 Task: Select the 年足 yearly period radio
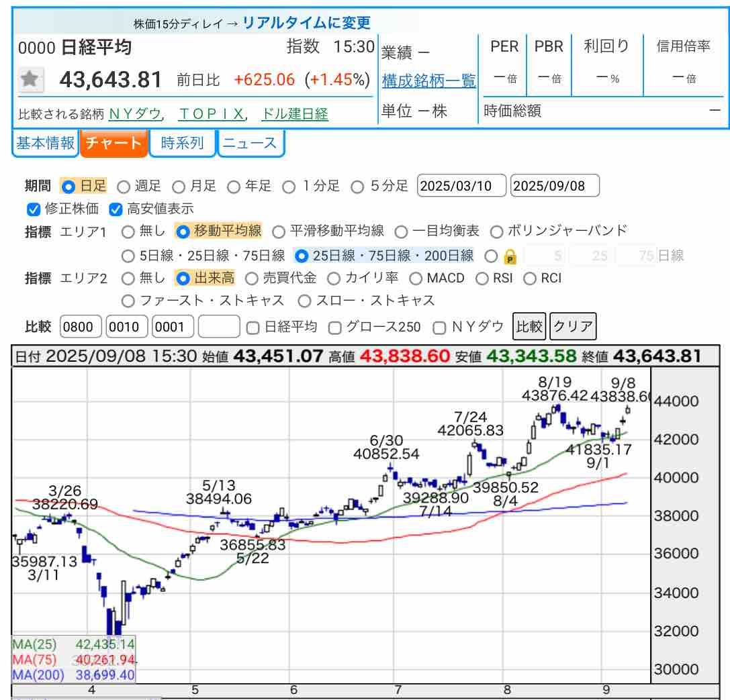coord(234,187)
